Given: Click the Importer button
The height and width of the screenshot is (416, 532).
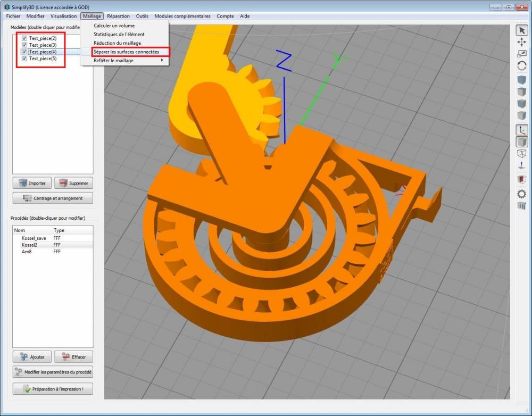Looking at the screenshot, I should tap(32, 183).
